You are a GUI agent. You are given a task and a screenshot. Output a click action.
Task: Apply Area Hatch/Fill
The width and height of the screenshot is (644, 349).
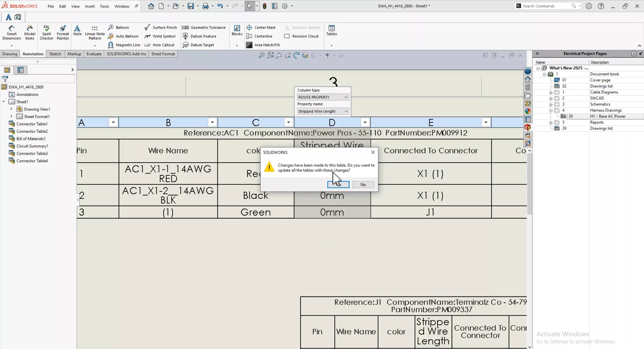tap(263, 45)
